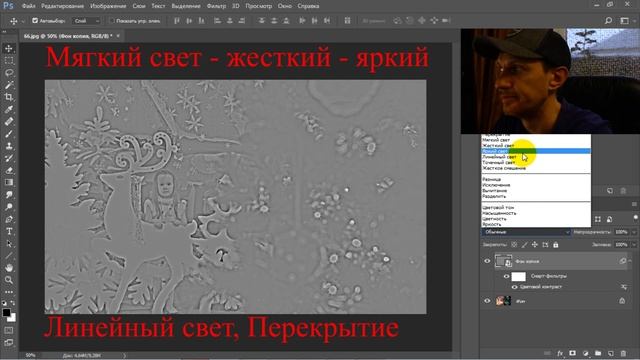Viewport: 640px width, 360px height.
Task: Select the Clone Stamp tool
Action: [x=9, y=146]
